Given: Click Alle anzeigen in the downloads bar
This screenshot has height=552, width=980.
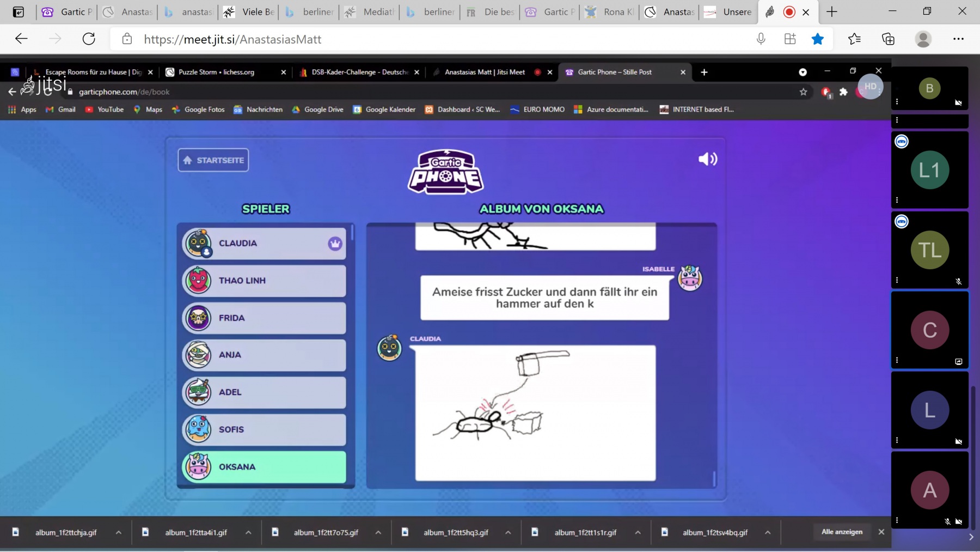Looking at the screenshot, I should (x=842, y=532).
